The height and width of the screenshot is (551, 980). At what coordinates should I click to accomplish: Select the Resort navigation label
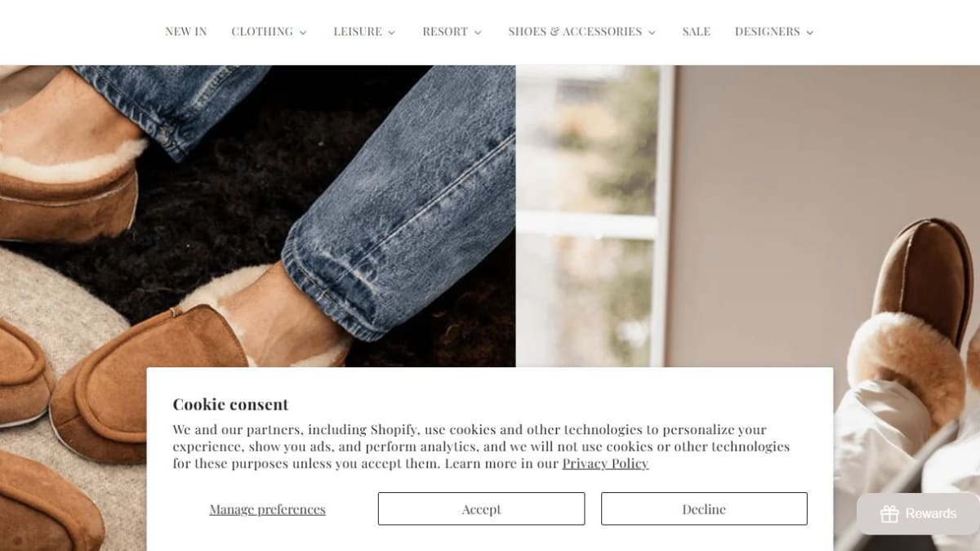tap(445, 32)
